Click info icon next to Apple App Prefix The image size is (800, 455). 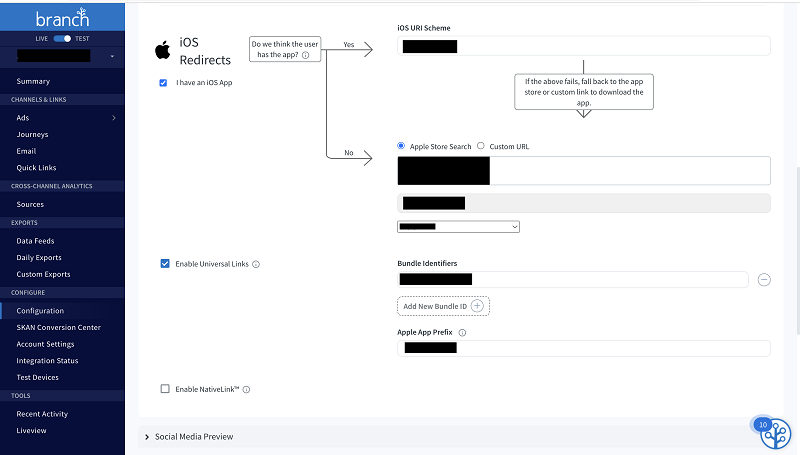462,333
